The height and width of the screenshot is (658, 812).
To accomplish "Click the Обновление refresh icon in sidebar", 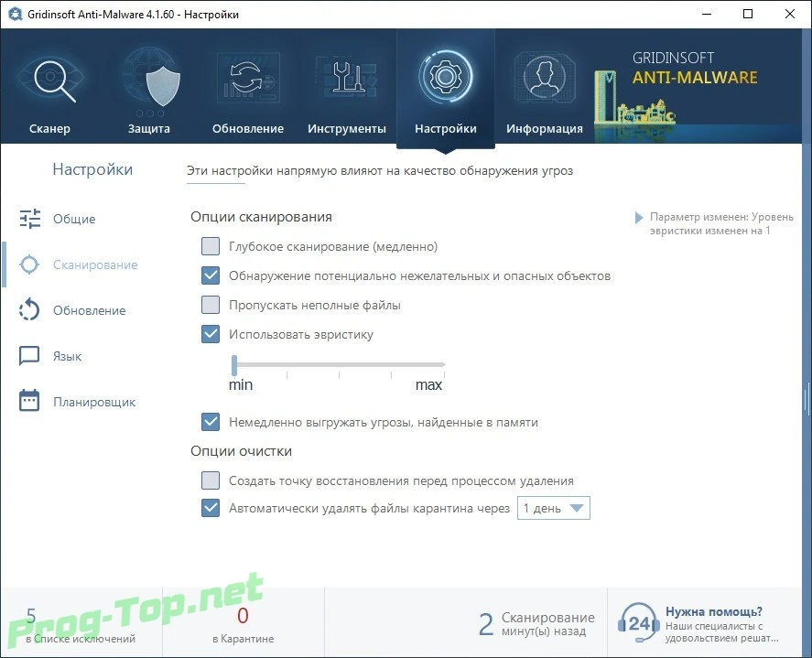I will tap(29, 310).
